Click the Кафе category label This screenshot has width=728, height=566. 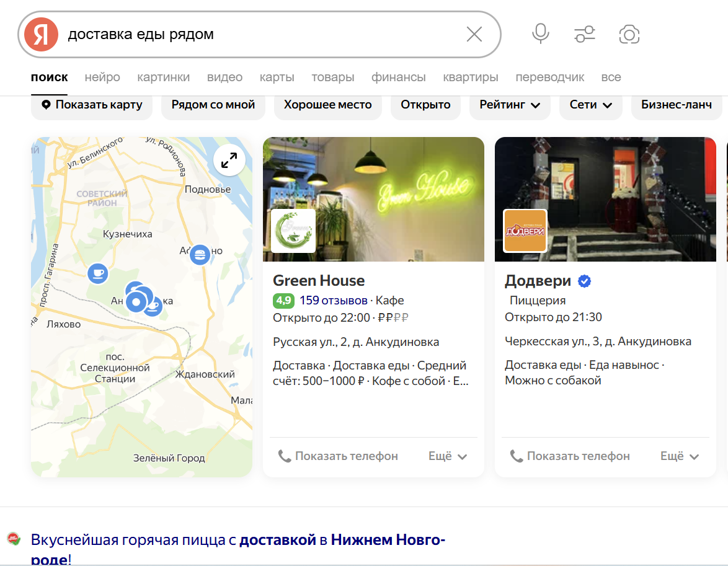pos(389,301)
